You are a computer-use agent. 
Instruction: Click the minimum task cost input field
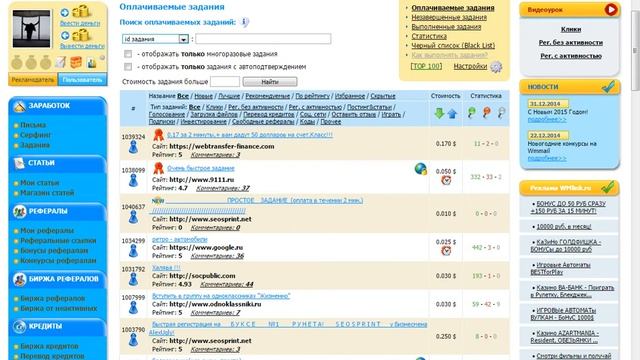tap(225, 82)
